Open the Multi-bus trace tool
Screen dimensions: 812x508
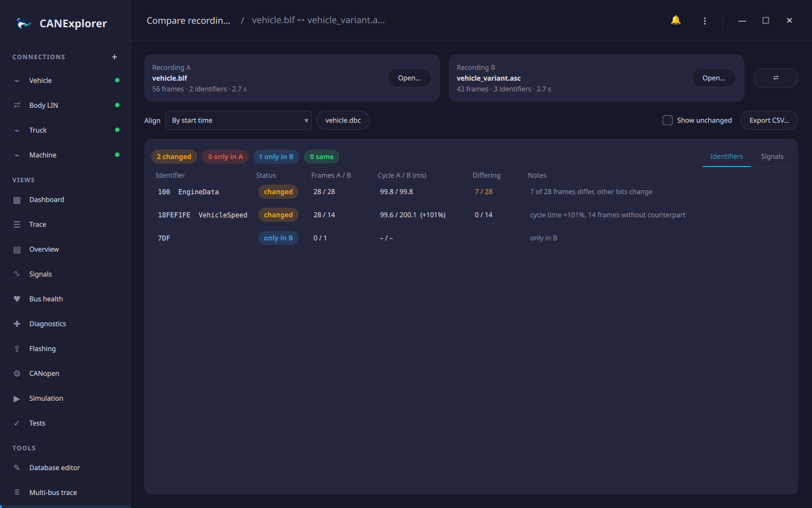(x=65, y=493)
